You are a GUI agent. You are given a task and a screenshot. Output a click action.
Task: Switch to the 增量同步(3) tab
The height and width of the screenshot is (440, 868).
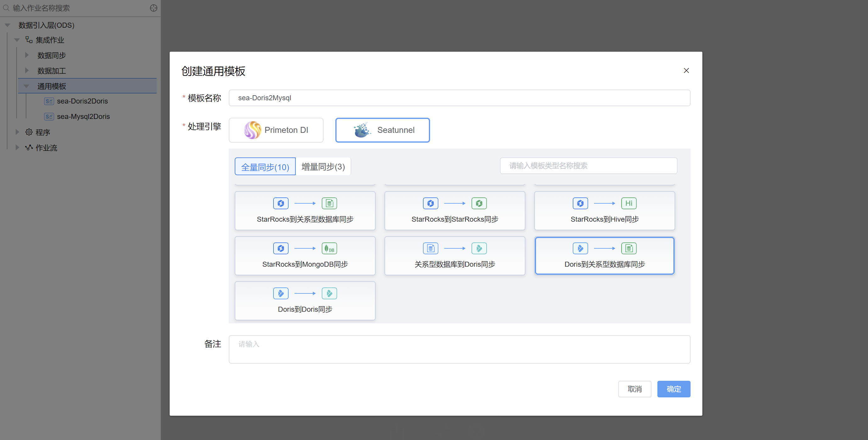pyautogui.click(x=323, y=166)
